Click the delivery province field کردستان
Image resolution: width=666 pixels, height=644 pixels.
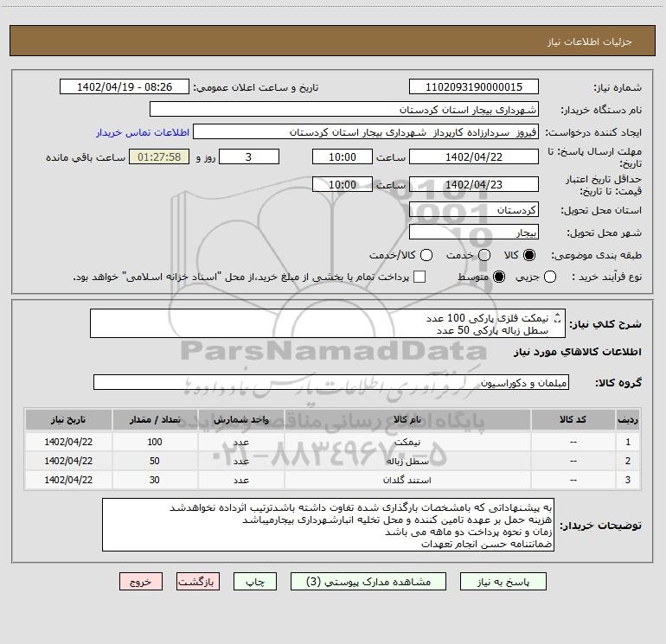(474, 210)
